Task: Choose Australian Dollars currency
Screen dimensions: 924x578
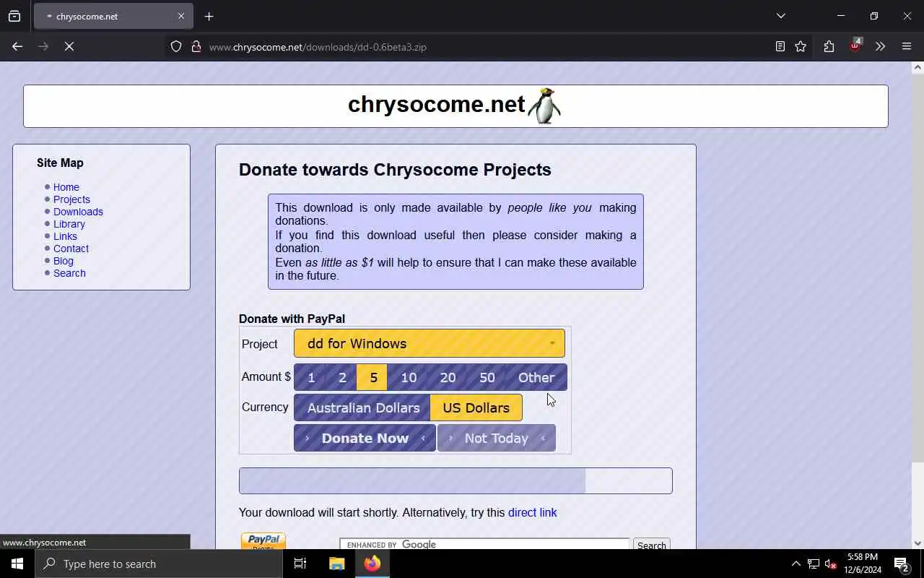Action: 362,407
